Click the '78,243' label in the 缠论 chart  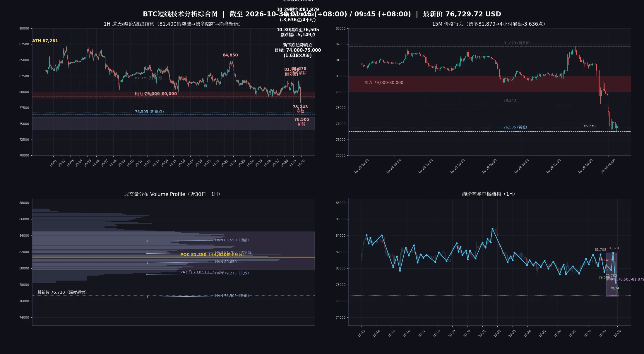(x=616, y=288)
